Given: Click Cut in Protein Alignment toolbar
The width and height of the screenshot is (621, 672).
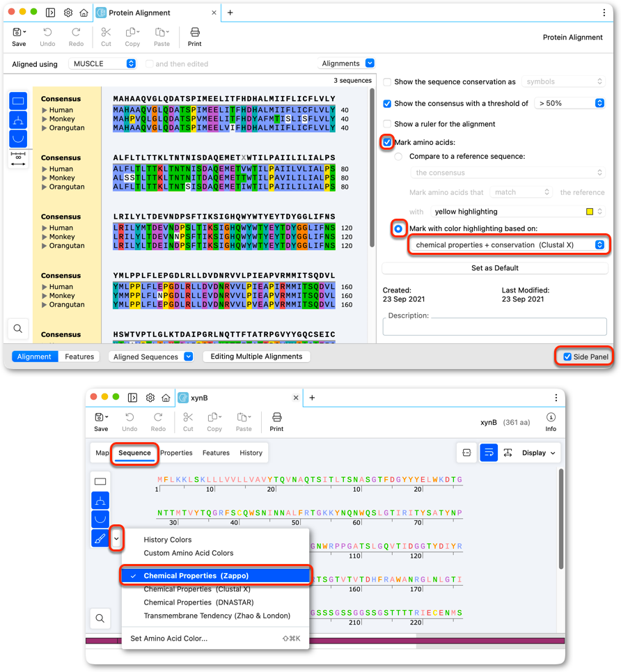Looking at the screenshot, I should (106, 37).
